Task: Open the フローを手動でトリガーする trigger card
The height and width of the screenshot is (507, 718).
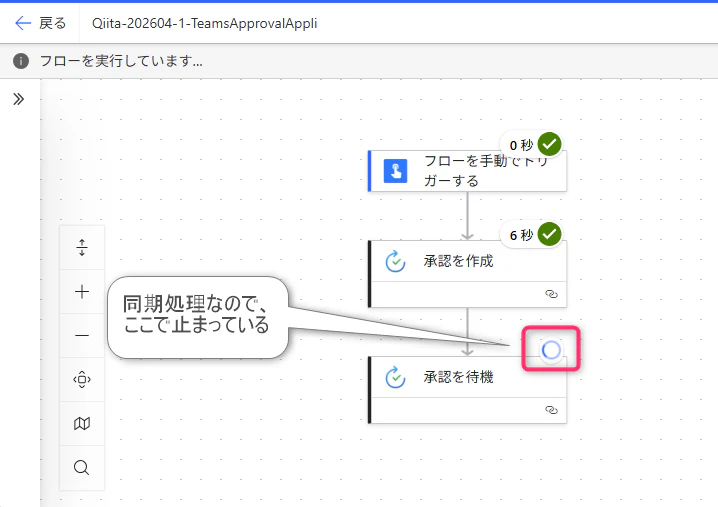Action: click(468, 171)
